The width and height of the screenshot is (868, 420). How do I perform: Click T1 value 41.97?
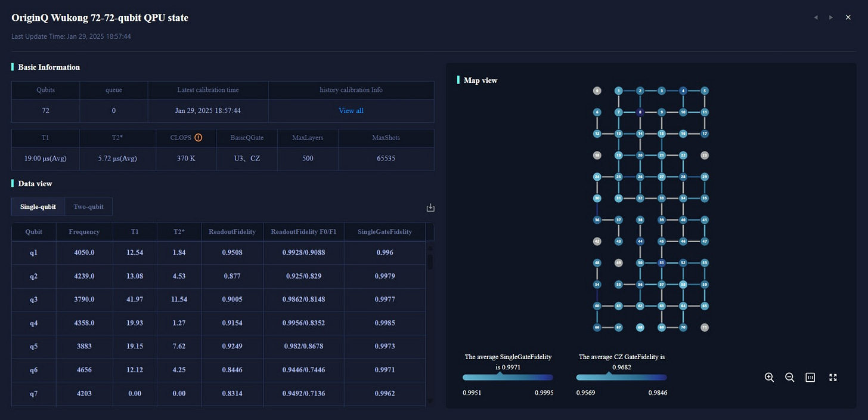pos(135,299)
